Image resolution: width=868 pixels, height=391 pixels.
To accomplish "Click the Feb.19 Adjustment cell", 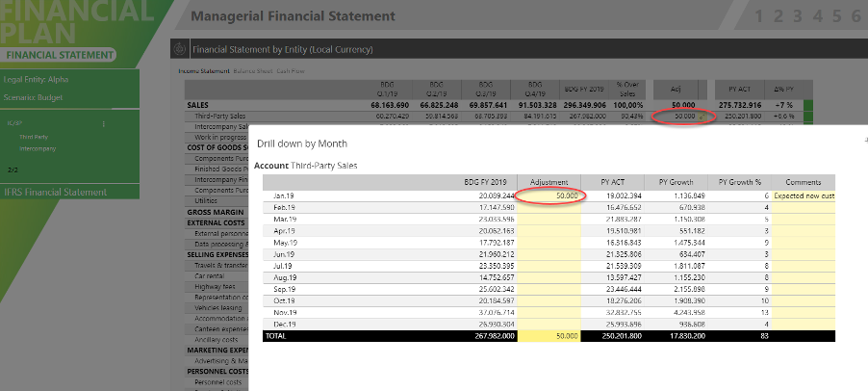I will 549,207.
